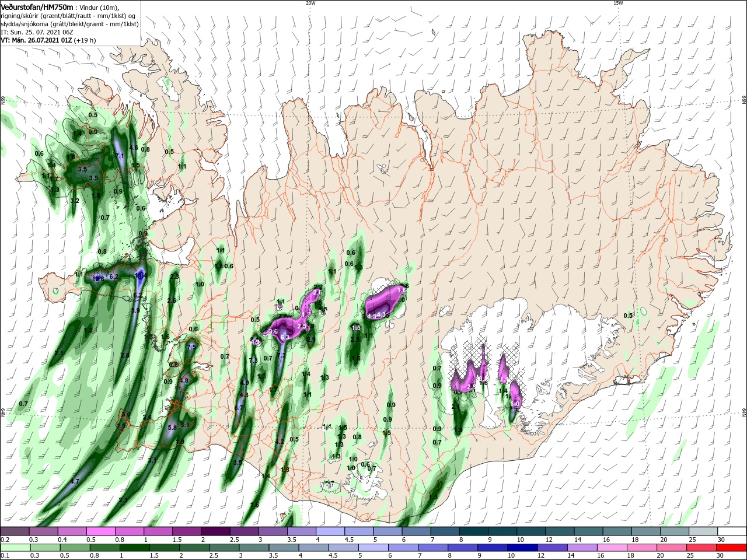This screenshot has height=560, width=747.
Task: Select the 'IT: Sun. 25. 07. 2021 06Z' line
Action: 37,32
